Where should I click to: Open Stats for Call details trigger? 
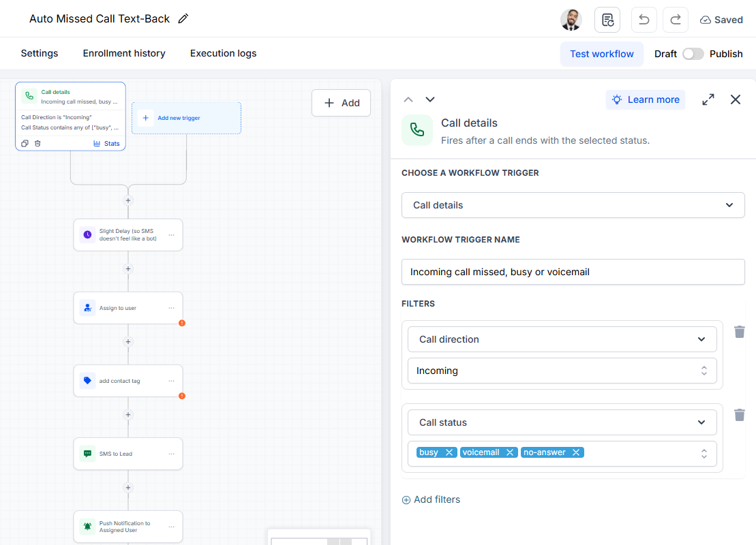tap(106, 144)
